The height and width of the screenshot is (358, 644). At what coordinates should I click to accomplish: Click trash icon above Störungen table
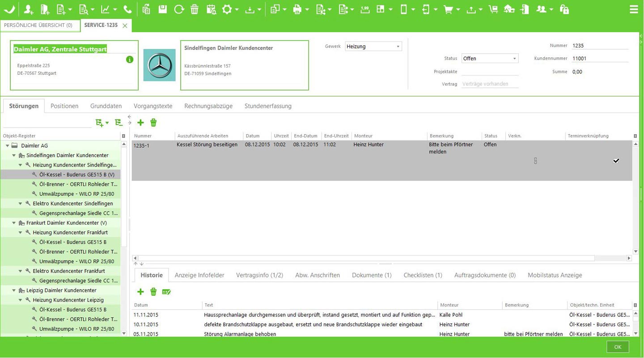pyautogui.click(x=153, y=123)
